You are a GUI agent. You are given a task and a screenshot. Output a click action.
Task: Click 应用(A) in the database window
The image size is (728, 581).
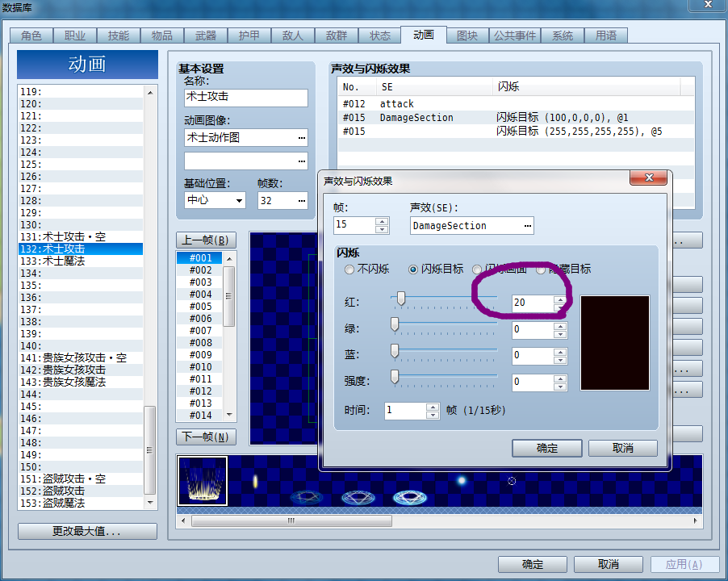(x=684, y=564)
